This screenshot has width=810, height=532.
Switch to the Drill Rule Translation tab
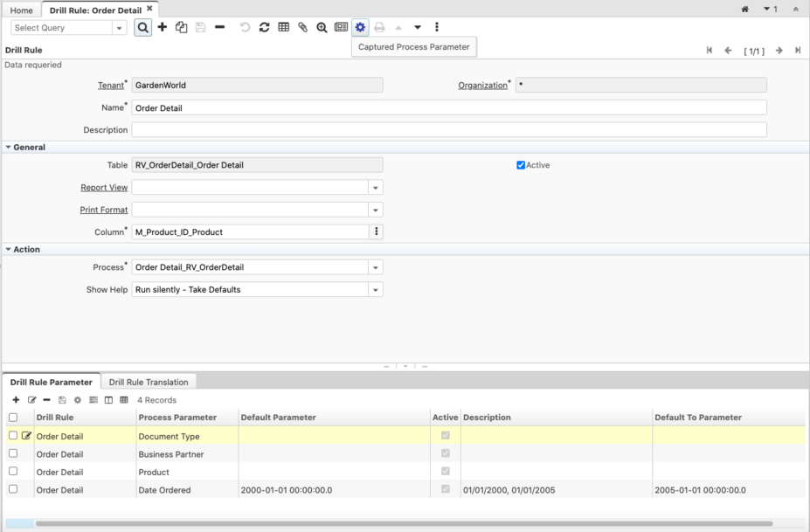click(x=148, y=382)
